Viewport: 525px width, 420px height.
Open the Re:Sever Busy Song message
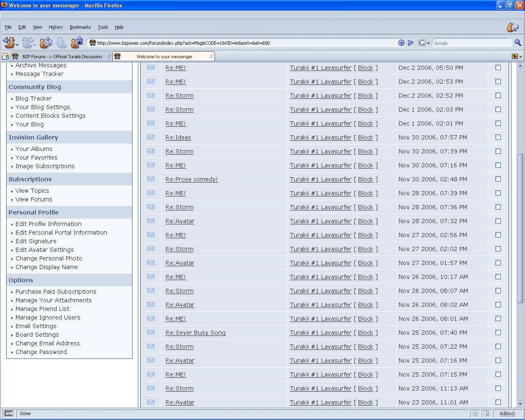pos(196,333)
